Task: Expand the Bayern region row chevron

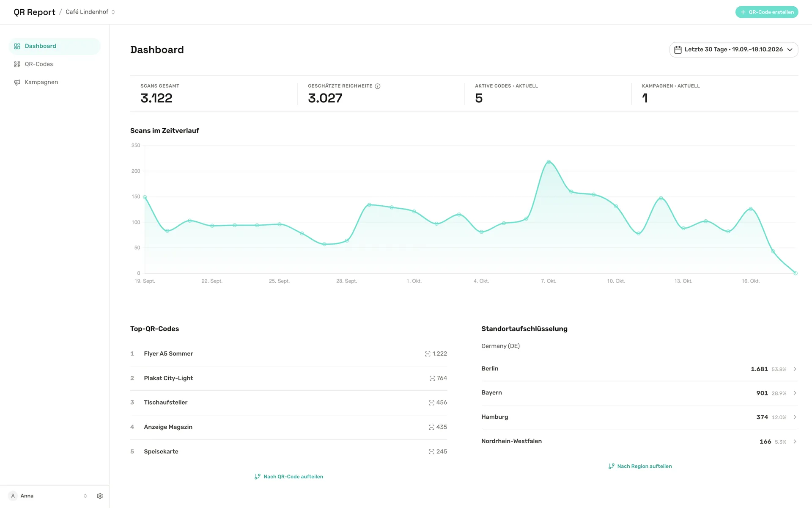Action: (x=795, y=393)
